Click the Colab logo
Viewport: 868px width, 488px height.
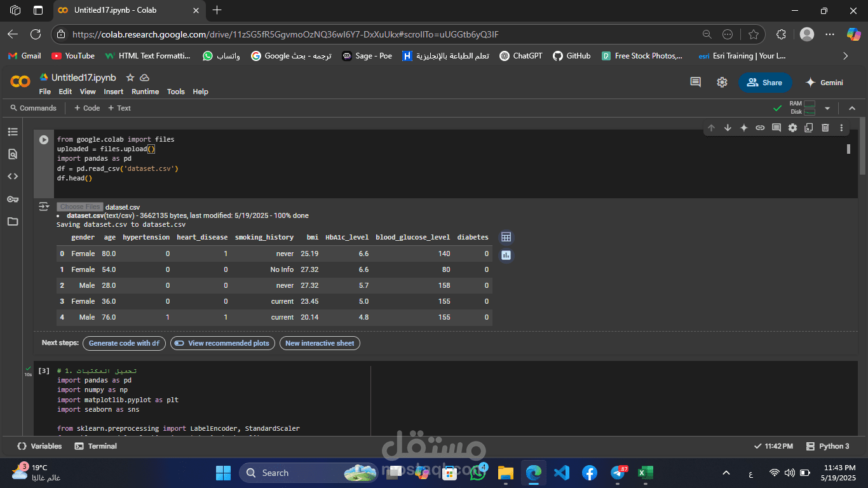coord(20,82)
